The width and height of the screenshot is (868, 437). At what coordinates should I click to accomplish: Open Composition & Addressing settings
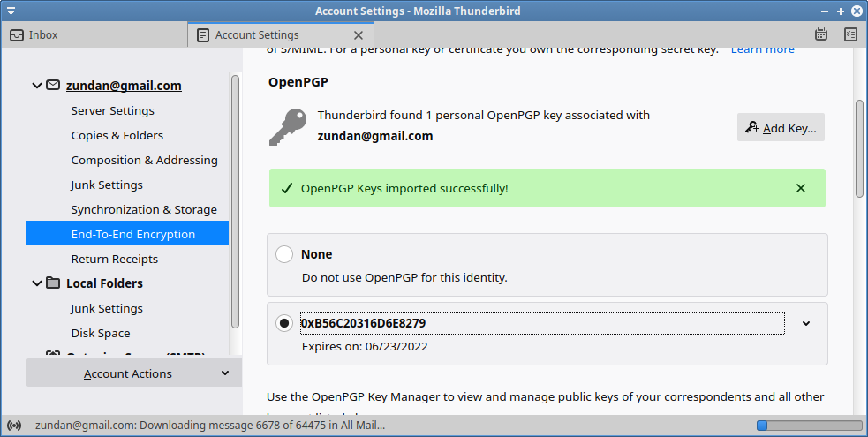click(144, 161)
